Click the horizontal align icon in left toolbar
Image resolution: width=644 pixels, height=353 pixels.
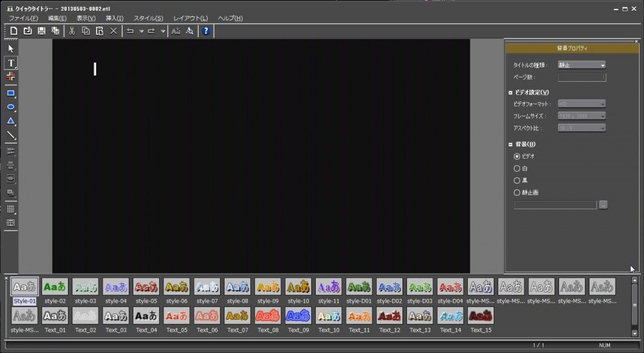[x=11, y=152]
